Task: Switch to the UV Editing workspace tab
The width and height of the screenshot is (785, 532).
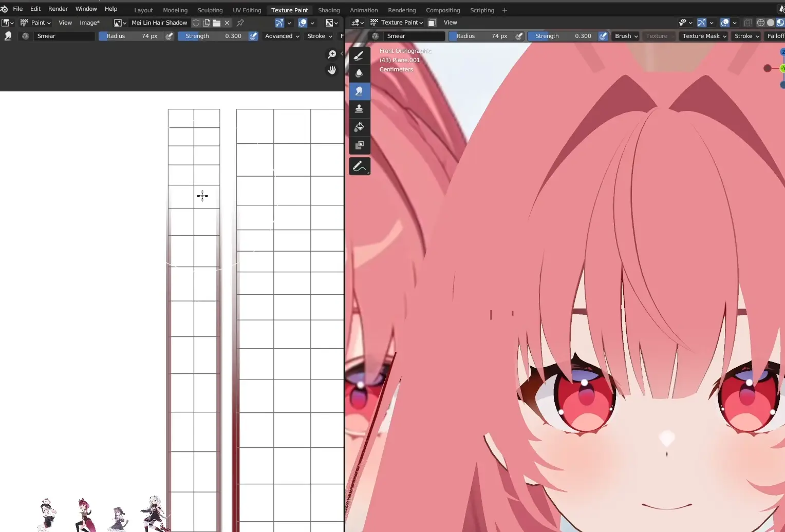Action: [247, 10]
